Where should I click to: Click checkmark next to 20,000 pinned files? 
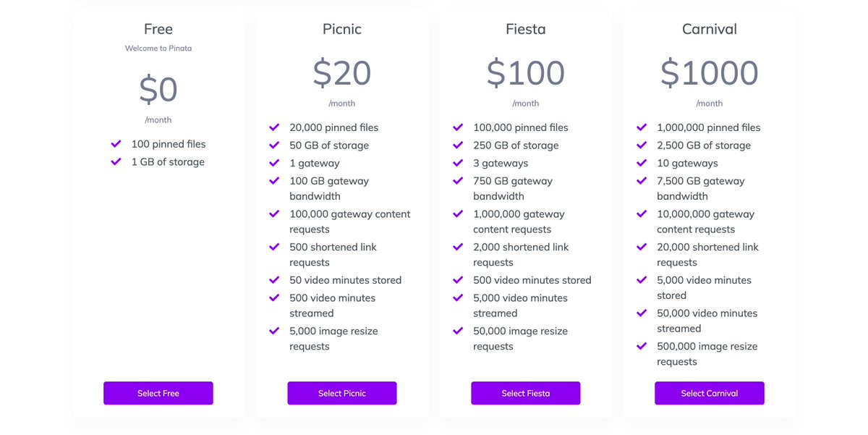coord(274,127)
